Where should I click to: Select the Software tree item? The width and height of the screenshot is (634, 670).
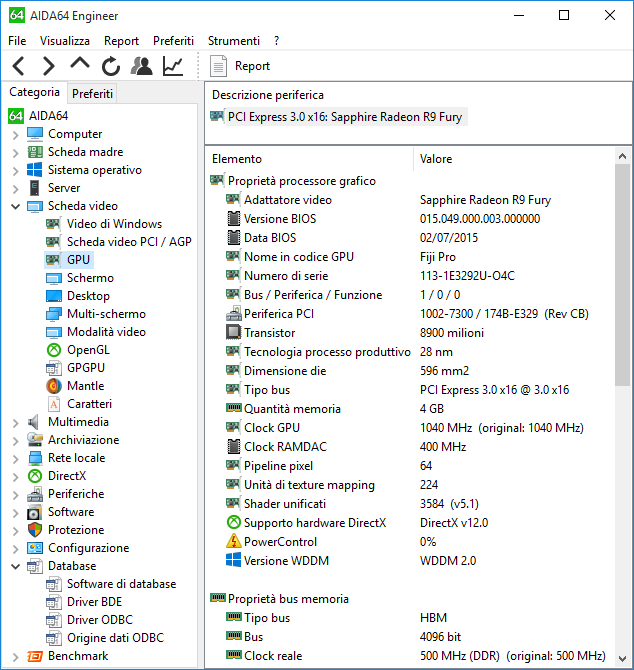pyautogui.click(x=61, y=512)
